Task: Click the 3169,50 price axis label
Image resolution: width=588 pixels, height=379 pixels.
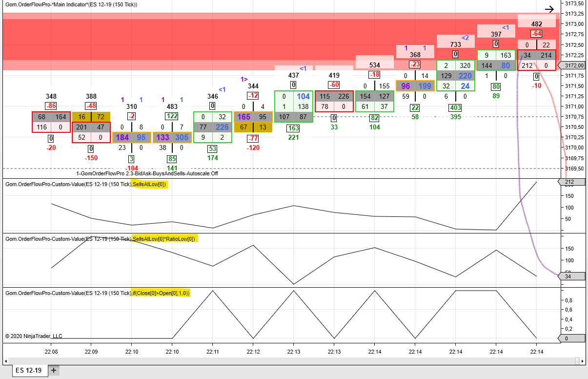Action: (574, 168)
